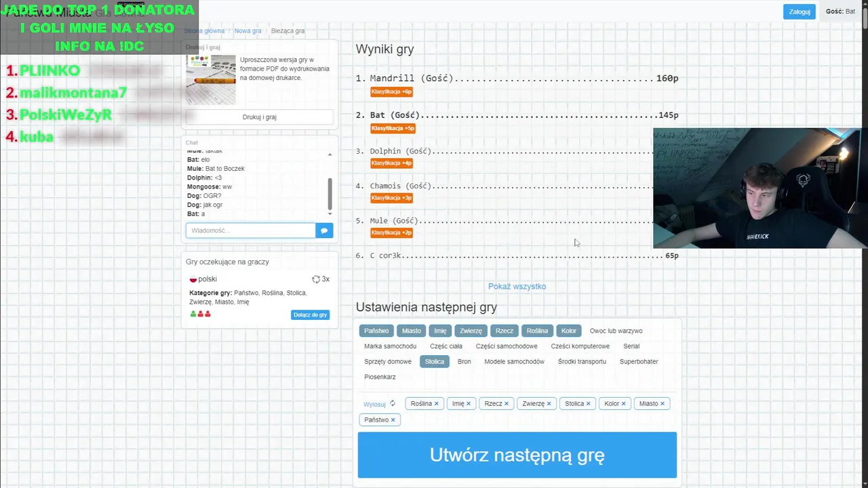Remove Imię tag via its x icon
868x488 pixels.
click(468, 403)
